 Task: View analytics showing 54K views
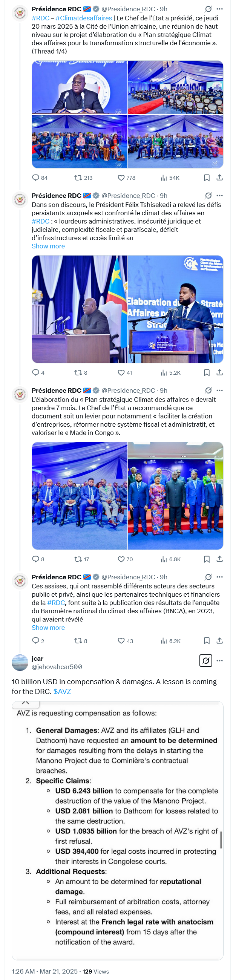point(170,178)
